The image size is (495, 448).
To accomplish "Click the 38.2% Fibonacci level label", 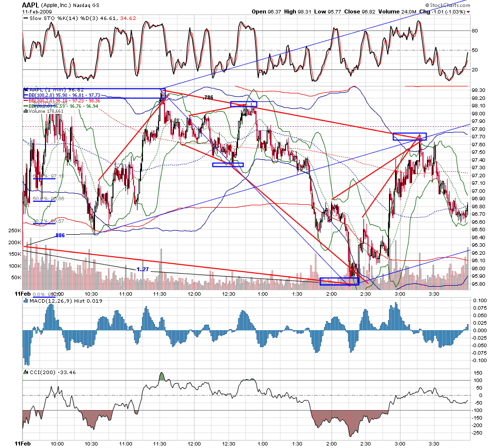I will click(48, 221).
